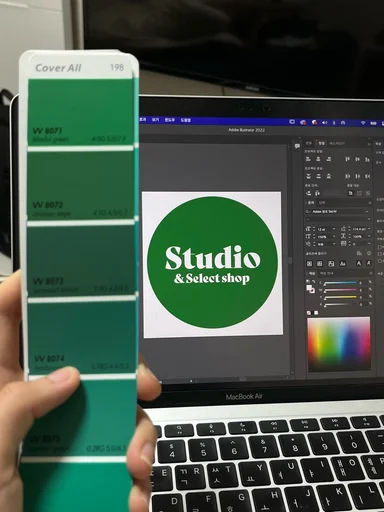Image resolution: width=384 pixels, height=512 pixels.
Task: Open the 도움말 (Help) menu
Action: (186, 120)
